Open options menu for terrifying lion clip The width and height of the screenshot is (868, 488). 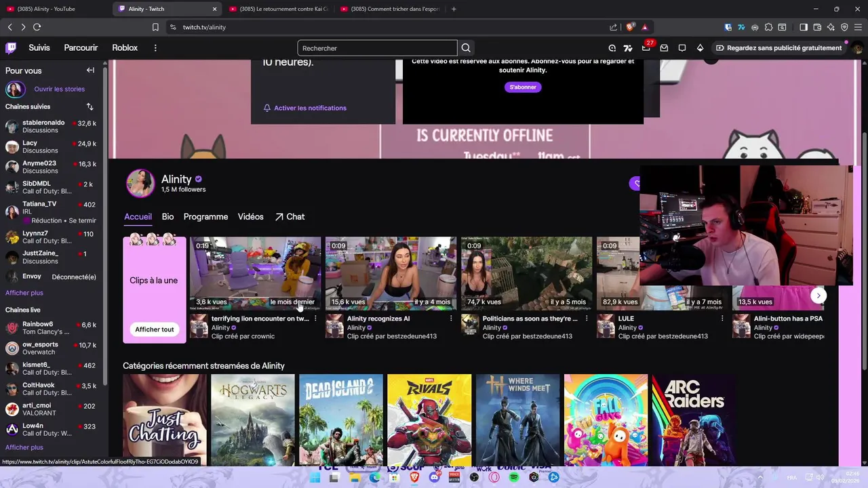(x=315, y=319)
